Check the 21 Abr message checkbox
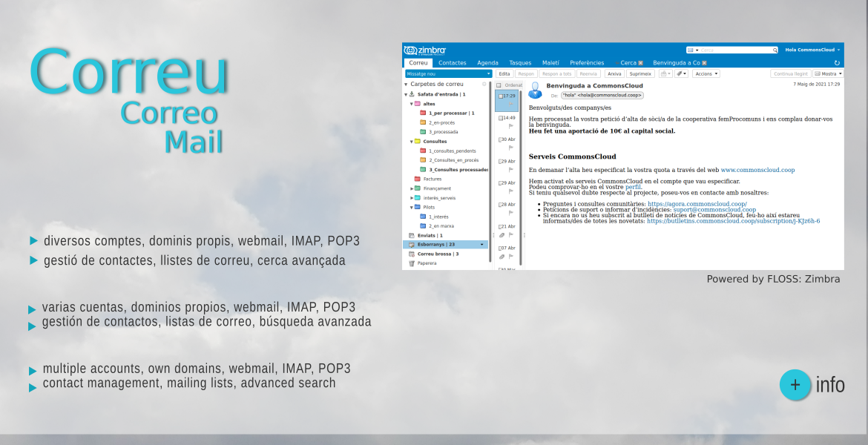Viewport: 868px width, 445px height. coord(501,227)
